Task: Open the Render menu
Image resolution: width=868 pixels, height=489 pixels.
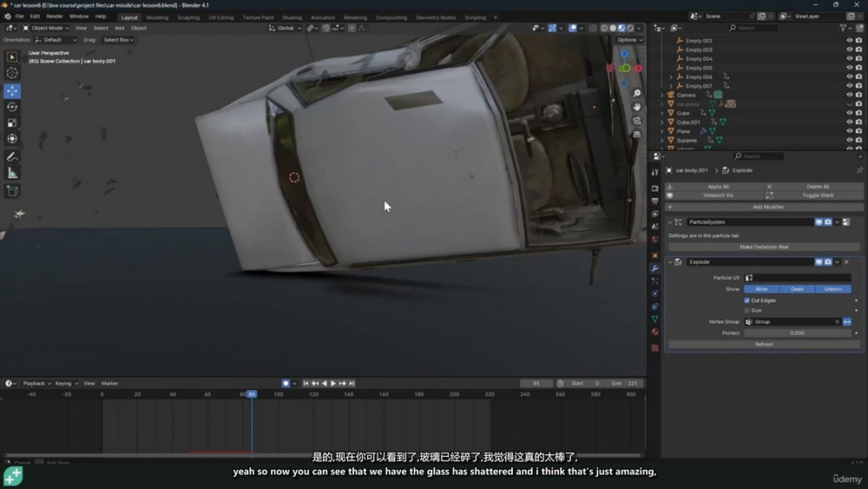Action: [54, 17]
